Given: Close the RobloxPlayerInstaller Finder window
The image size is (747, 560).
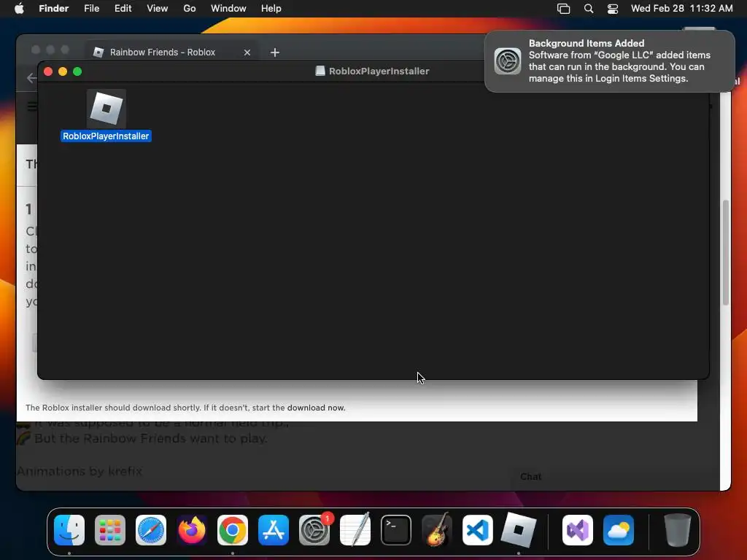Looking at the screenshot, I should [x=48, y=71].
